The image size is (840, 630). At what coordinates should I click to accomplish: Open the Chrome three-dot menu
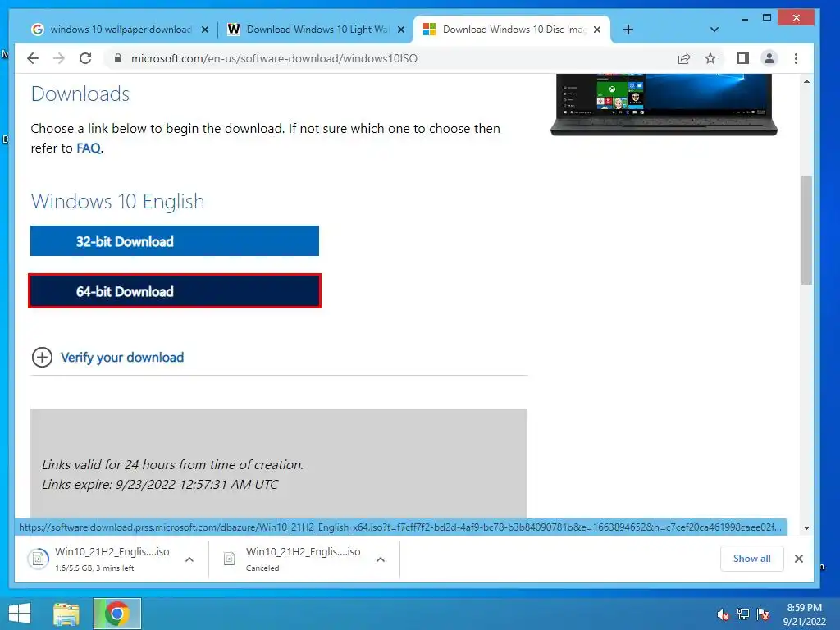tap(796, 58)
